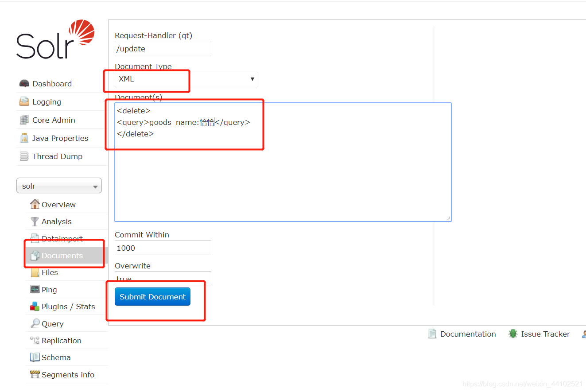Click the Schema book icon
586x392 pixels.
(x=35, y=357)
